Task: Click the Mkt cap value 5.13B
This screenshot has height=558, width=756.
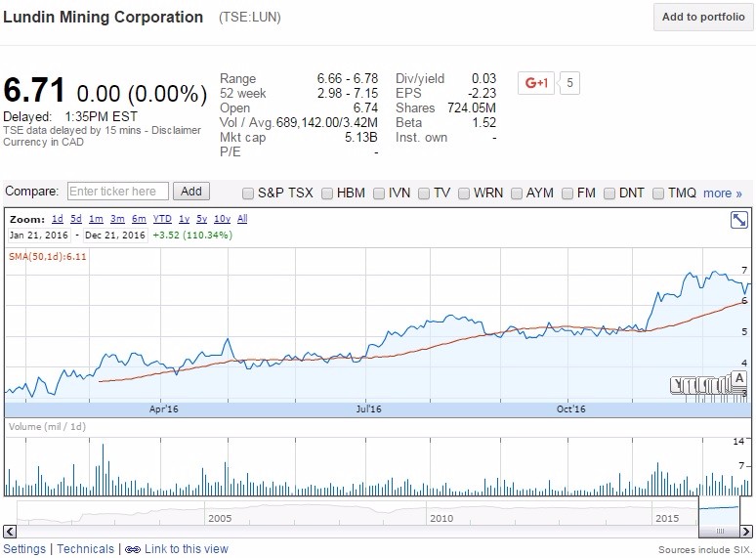Action: 360,138
